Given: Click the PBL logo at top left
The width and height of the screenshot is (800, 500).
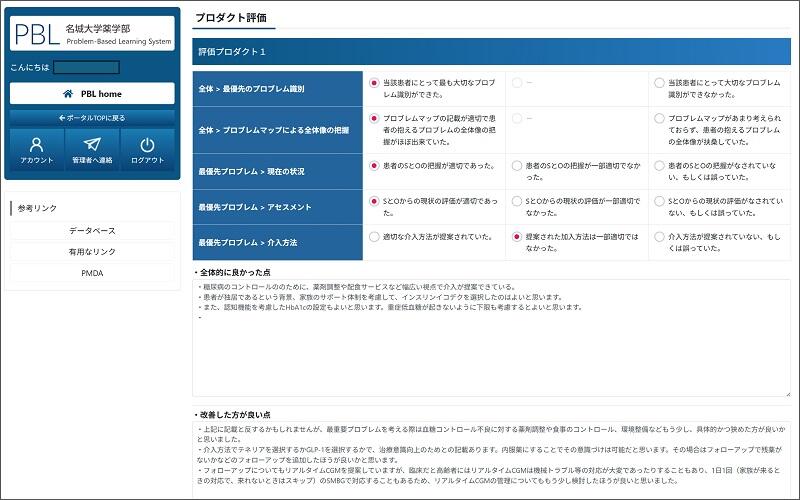Looking at the screenshot, I should coord(36,35).
